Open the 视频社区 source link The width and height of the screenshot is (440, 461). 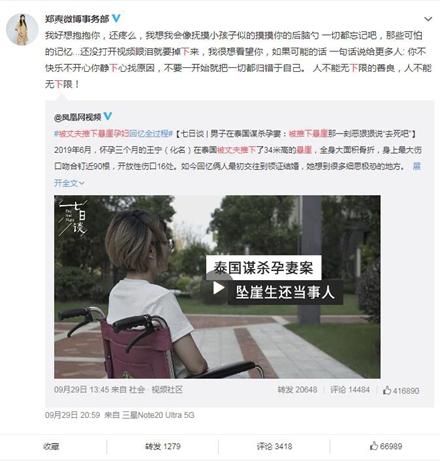pyautogui.click(x=167, y=390)
